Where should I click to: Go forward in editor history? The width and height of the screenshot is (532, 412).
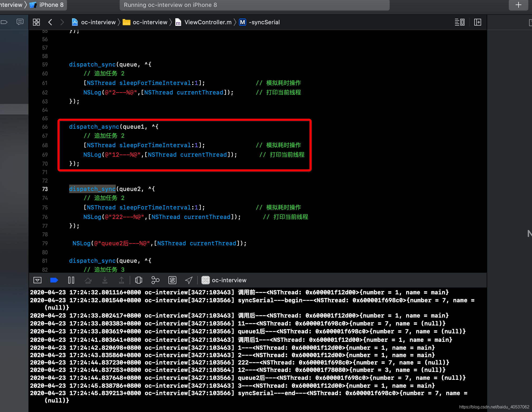pos(62,22)
